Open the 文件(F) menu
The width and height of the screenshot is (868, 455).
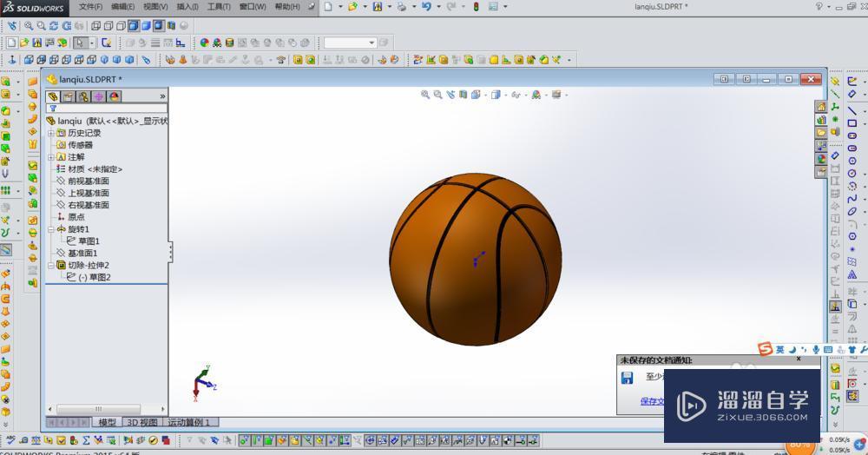coord(90,7)
